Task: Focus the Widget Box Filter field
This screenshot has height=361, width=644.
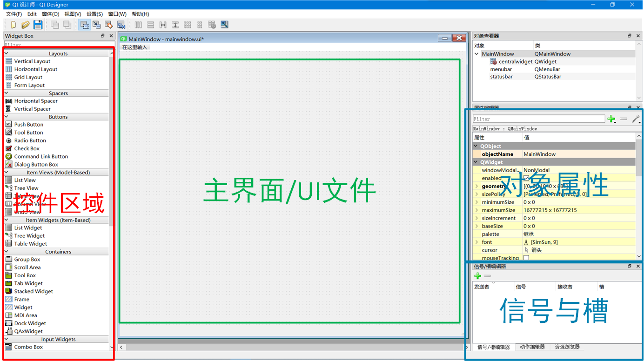Action: point(59,45)
